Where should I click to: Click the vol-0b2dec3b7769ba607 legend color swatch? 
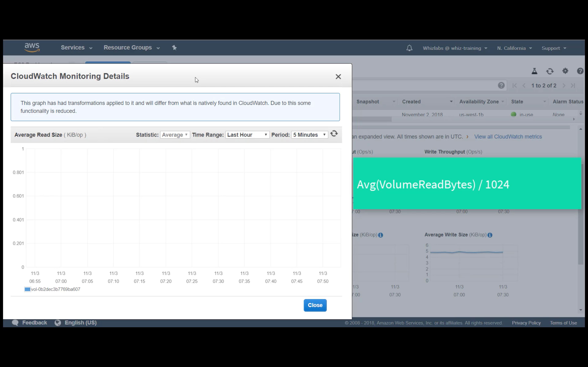click(27, 289)
